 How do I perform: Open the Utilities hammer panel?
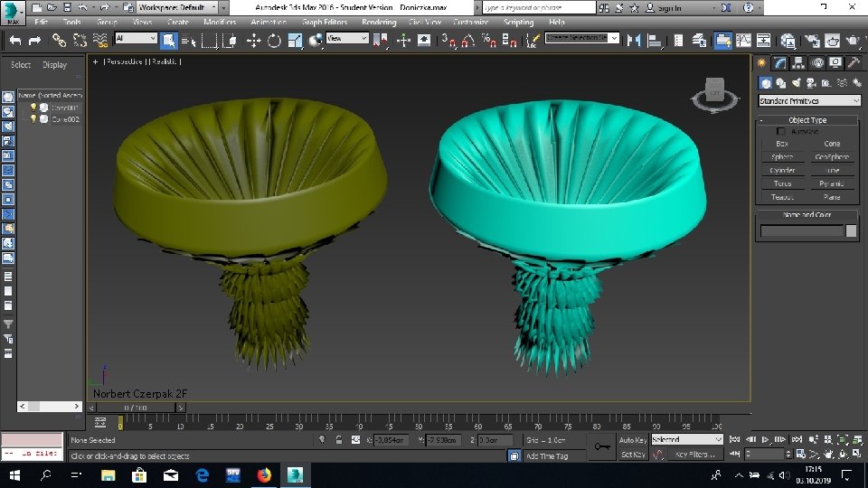(854, 62)
